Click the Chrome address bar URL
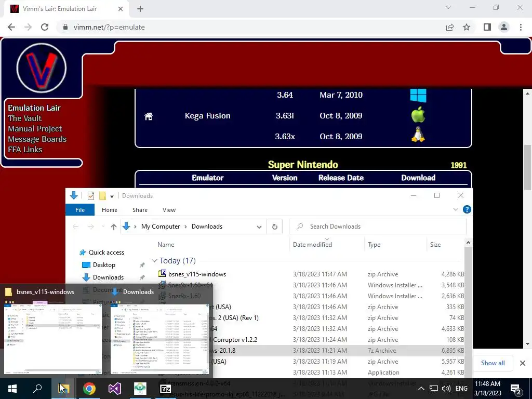532x399 pixels. (x=109, y=27)
